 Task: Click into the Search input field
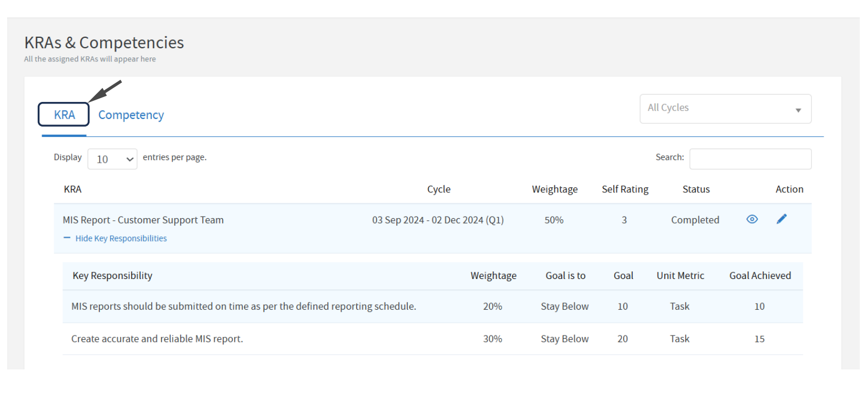click(750, 159)
